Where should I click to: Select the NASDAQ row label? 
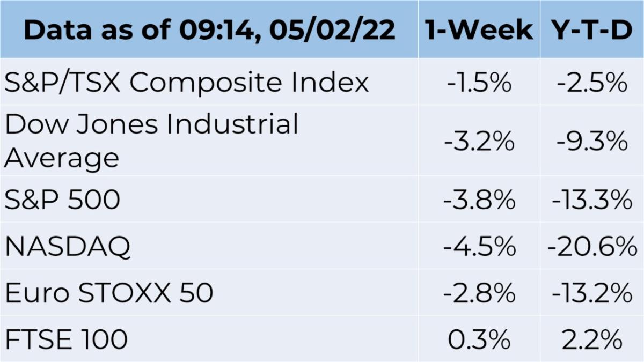[x=68, y=247]
